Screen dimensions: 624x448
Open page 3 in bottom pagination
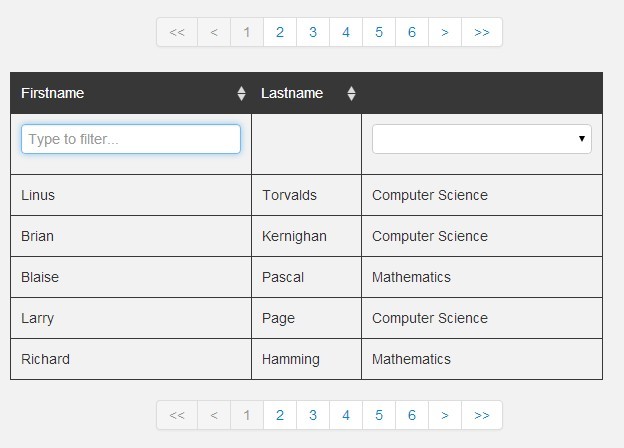pos(313,415)
